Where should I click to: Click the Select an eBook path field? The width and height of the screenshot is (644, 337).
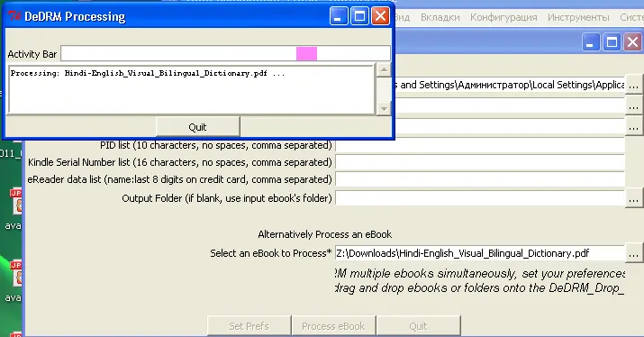[480, 253]
